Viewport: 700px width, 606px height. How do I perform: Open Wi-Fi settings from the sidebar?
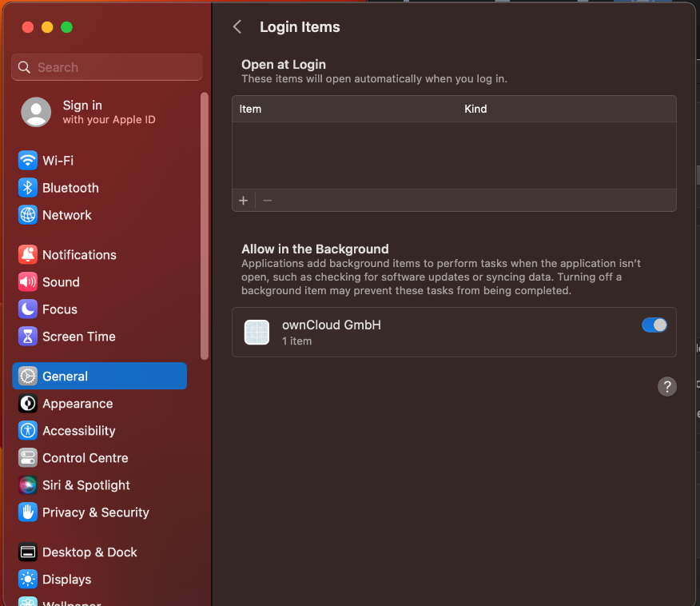(x=56, y=161)
